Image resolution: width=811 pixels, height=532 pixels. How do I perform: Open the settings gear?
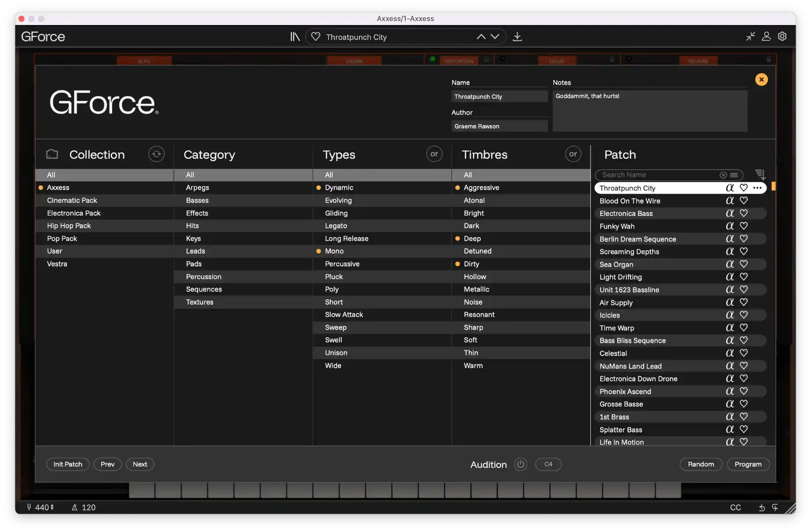pos(782,36)
